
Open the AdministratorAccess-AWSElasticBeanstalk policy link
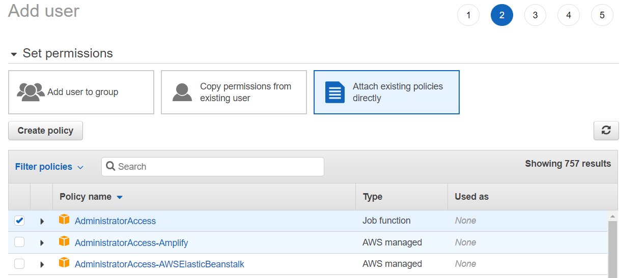click(159, 264)
